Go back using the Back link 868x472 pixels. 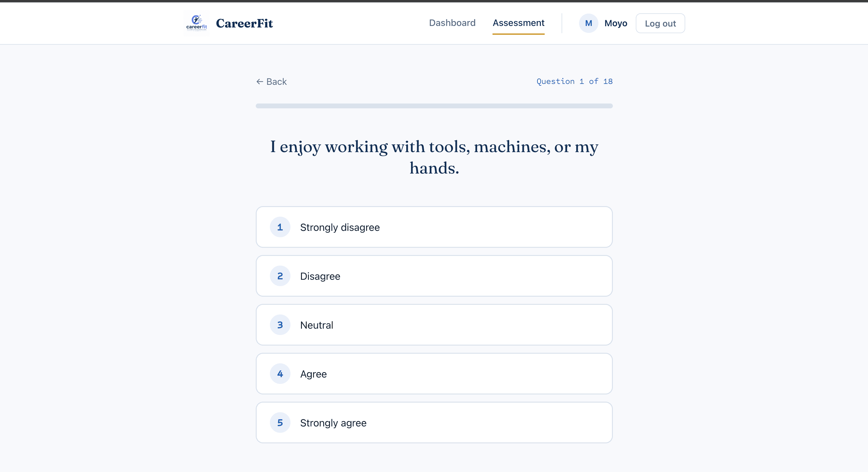[271, 81]
